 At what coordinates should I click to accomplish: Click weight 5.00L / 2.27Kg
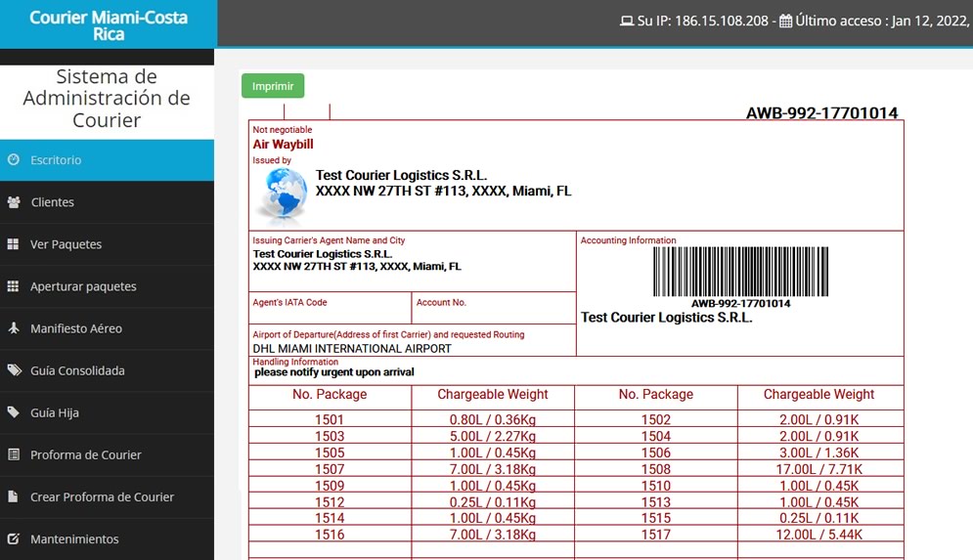(x=493, y=437)
